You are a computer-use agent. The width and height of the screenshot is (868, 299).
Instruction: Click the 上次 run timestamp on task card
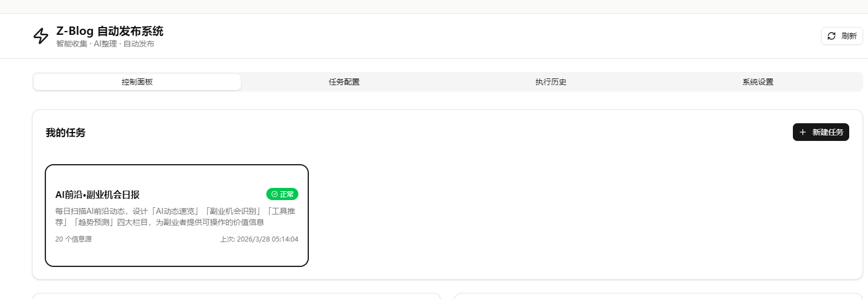click(x=259, y=239)
